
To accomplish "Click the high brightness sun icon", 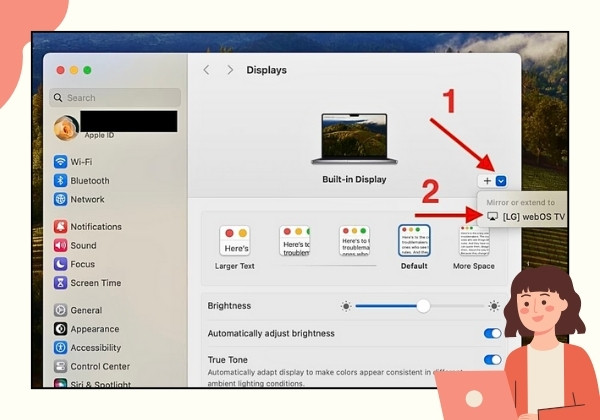I will pyautogui.click(x=494, y=306).
